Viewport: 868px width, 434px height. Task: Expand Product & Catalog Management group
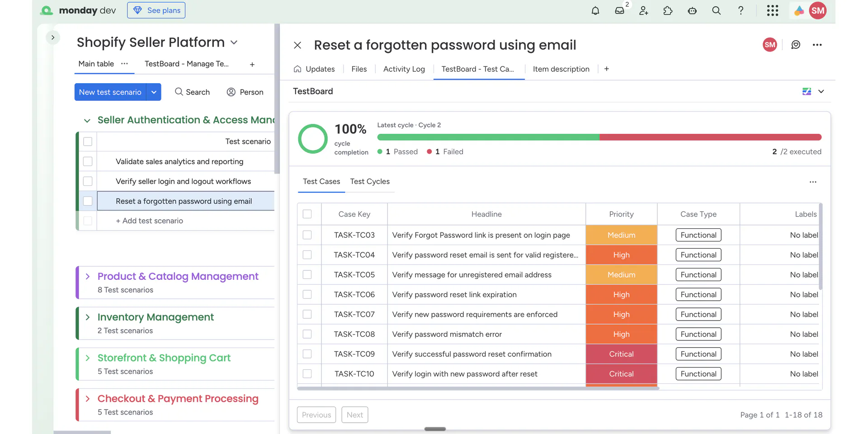coord(88,276)
